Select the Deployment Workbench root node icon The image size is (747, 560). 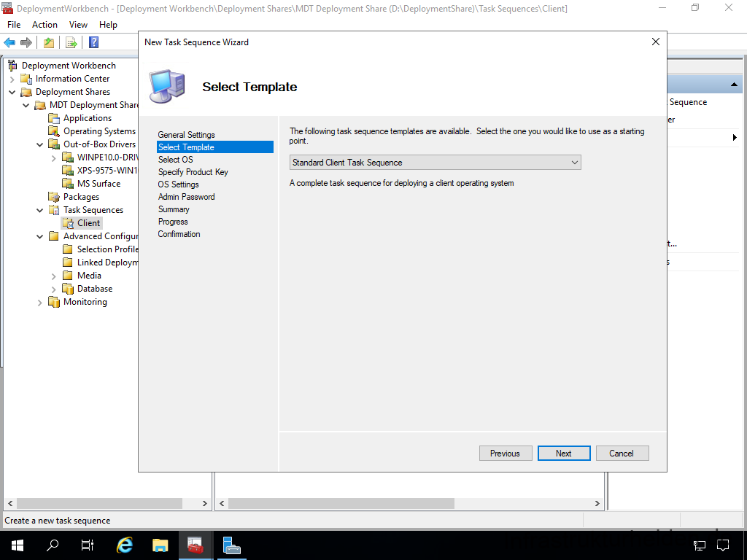[13, 66]
